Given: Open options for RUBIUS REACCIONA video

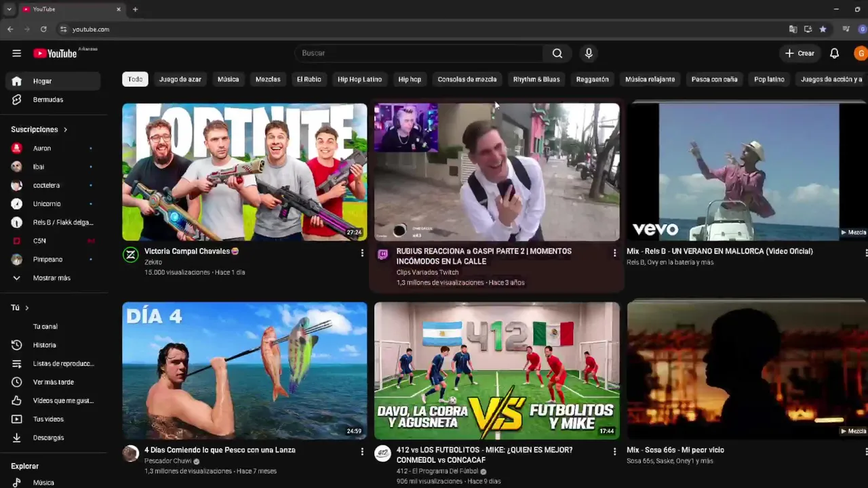Looking at the screenshot, I should coord(614,253).
